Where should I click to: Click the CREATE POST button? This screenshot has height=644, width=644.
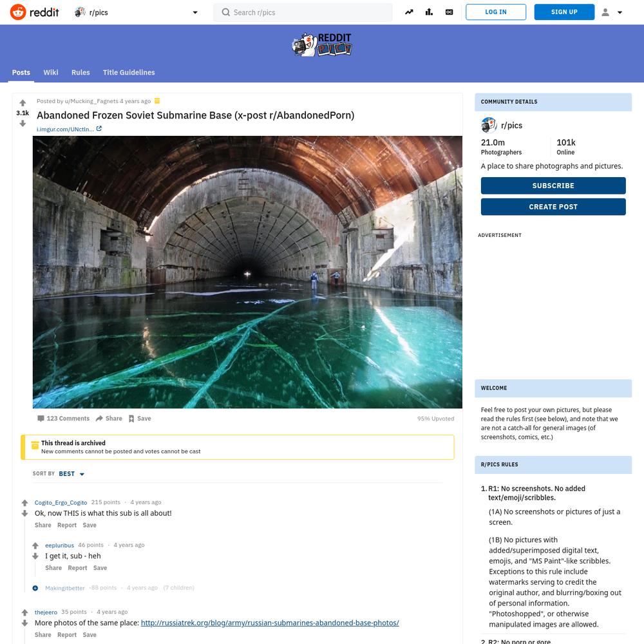coord(553,207)
